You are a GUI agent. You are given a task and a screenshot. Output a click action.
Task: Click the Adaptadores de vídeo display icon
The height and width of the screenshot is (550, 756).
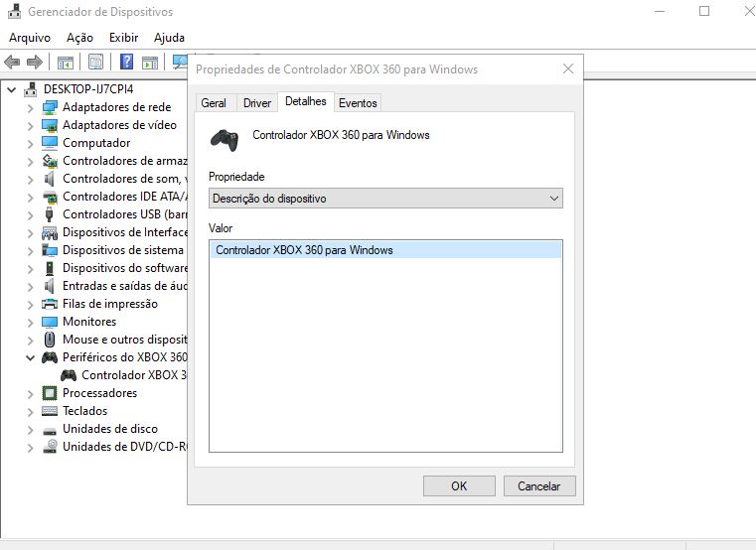click(x=50, y=125)
